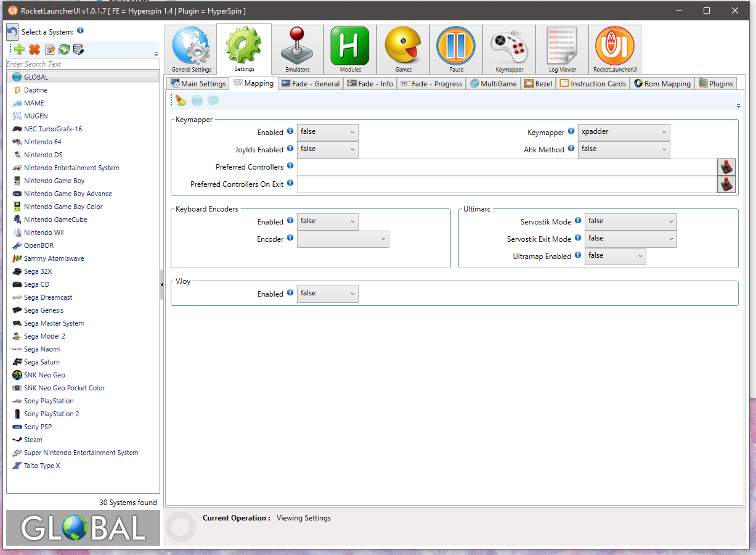The image size is (756, 555).
Task: Switch to the Instruction Cards tab
Action: tap(593, 84)
